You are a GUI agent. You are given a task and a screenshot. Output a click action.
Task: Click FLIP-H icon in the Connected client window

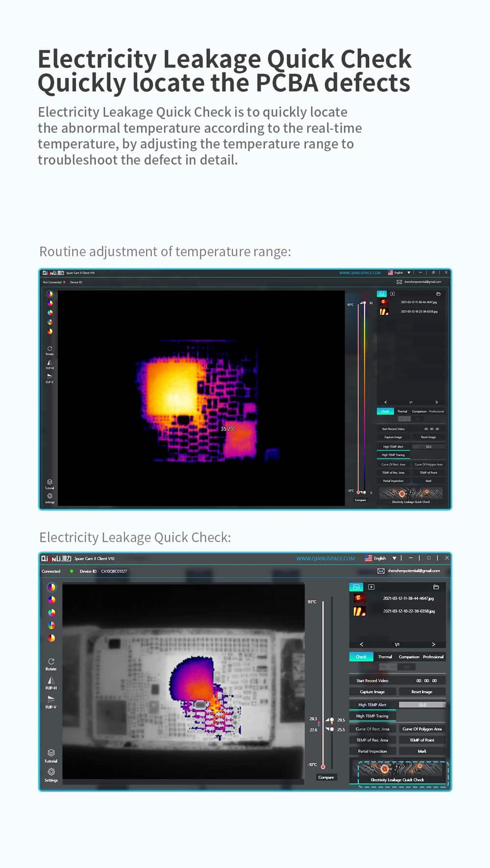[51, 681]
